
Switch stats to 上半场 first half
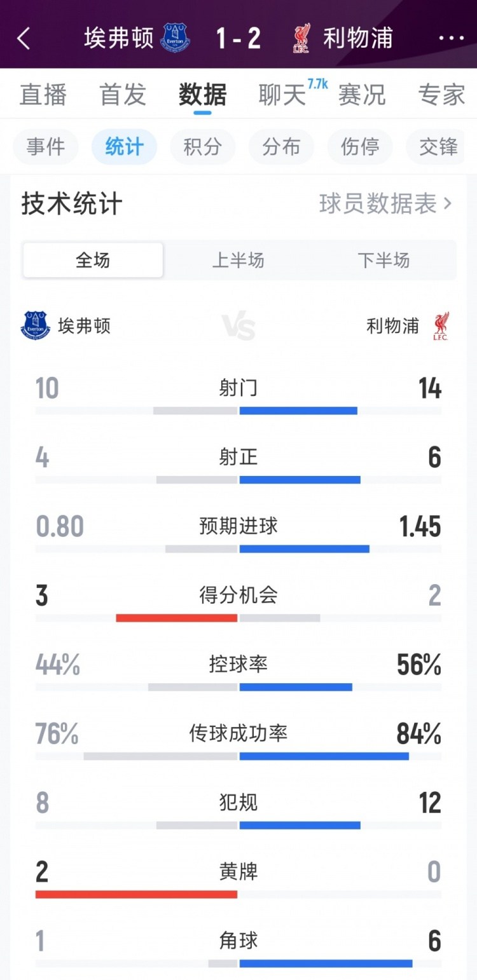238,260
